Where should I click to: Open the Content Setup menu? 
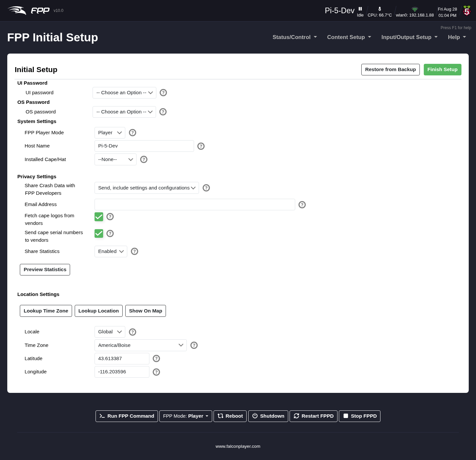349,37
